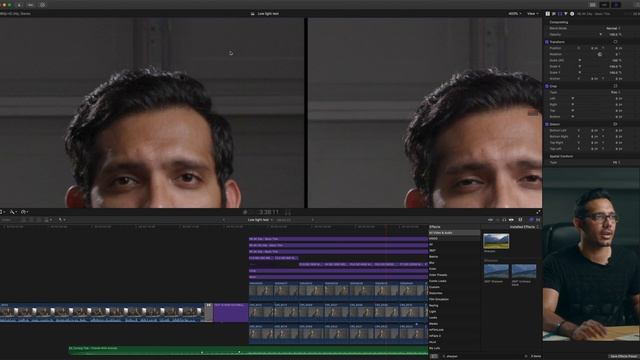Screen dimensions: 640x360
Task: Toggle the Crop section checkbox
Action: (x=547, y=86)
